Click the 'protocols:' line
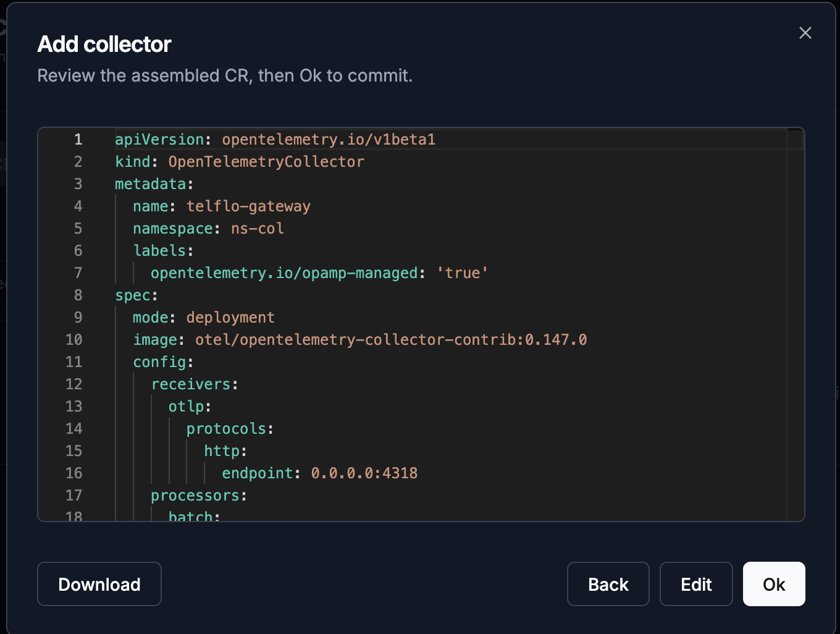840x634 pixels. point(230,429)
